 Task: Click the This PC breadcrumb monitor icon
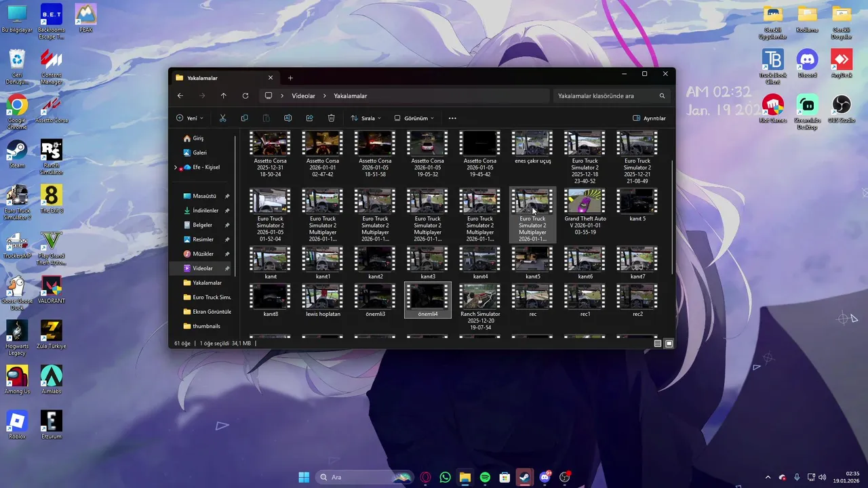(269, 96)
